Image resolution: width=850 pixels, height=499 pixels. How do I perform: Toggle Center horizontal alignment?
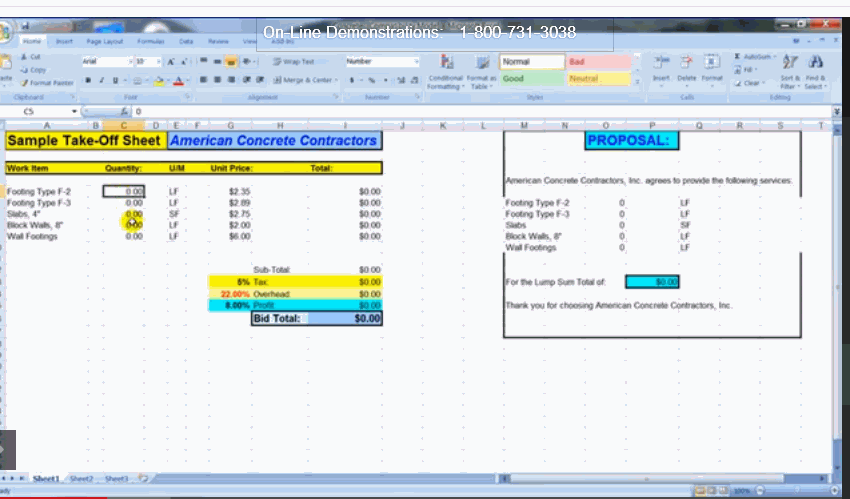pyautogui.click(x=217, y=80)
